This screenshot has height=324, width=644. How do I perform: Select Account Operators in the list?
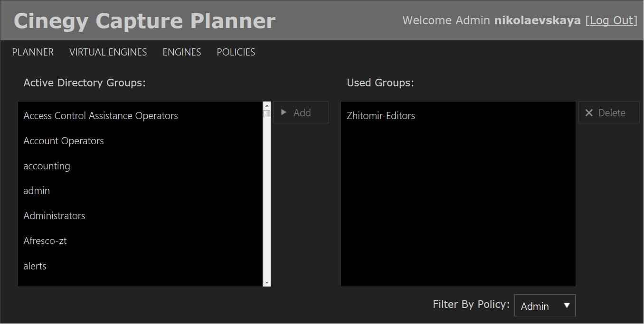[140, 141]
